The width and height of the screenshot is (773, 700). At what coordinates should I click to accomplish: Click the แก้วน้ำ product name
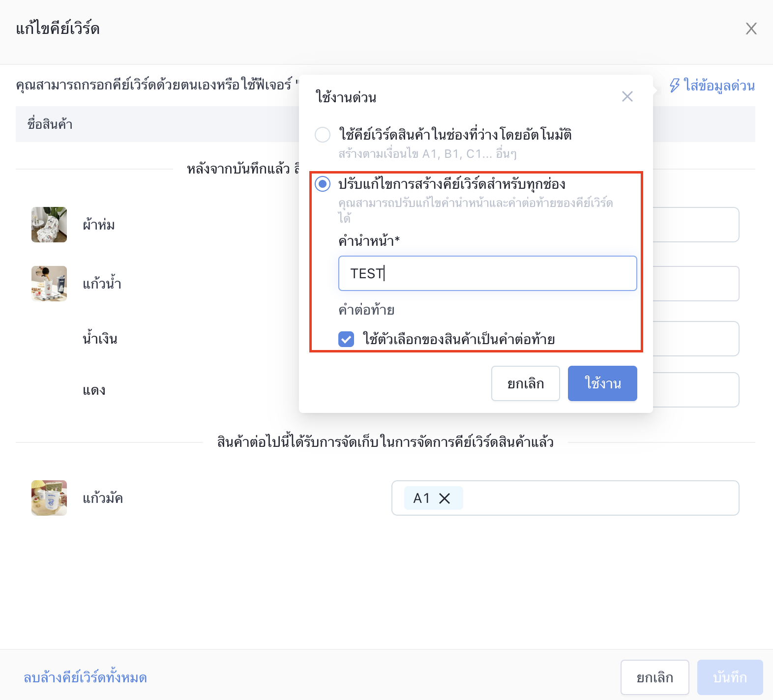pyautogui.click(x=102, y=284)
